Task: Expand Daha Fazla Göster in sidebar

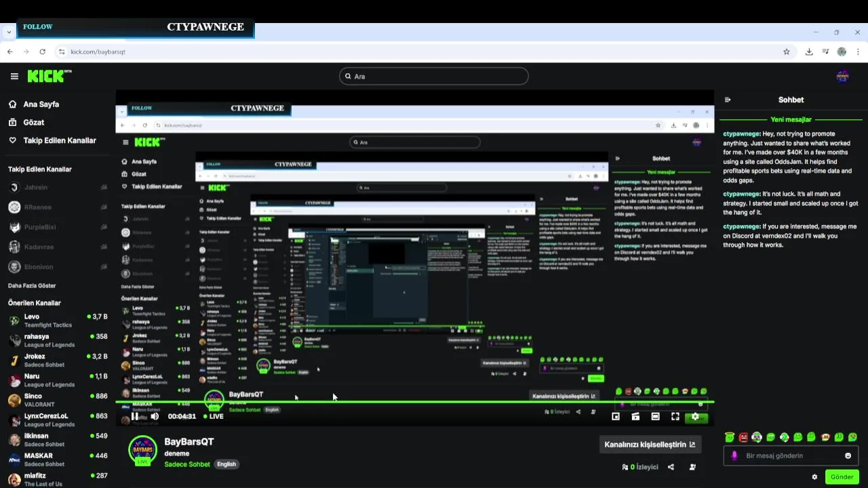Action: 32,285
